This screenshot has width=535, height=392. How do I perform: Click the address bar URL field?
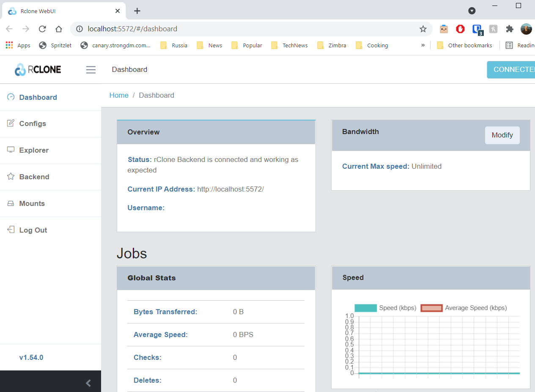click(252, 29)
